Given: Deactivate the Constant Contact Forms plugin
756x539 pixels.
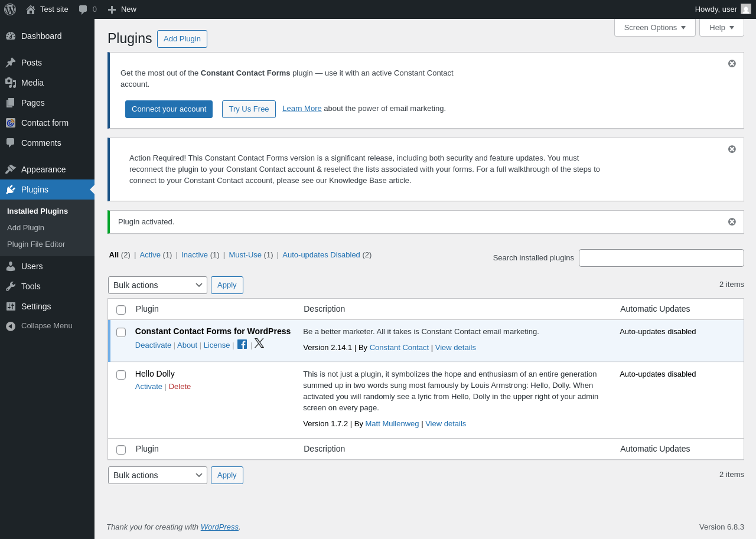Looking at the screenshot, I should pyautogui.click(x=153, y=345).
